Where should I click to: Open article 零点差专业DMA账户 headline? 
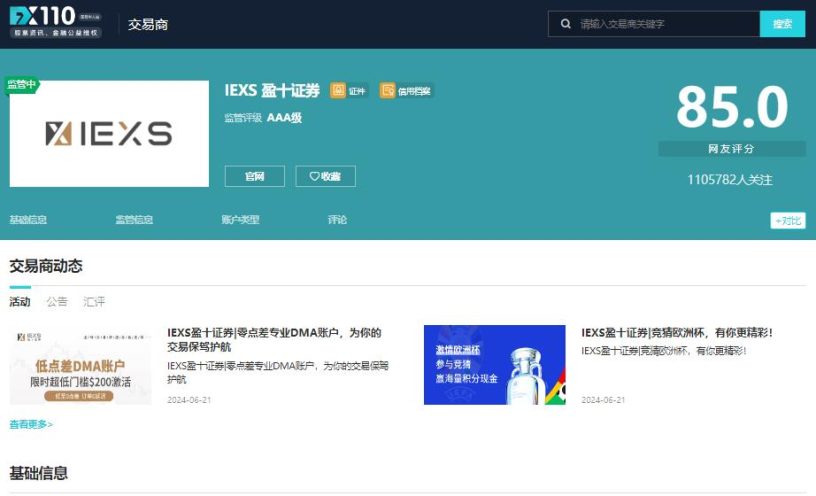pyautogui.click(x=274, y=339)
